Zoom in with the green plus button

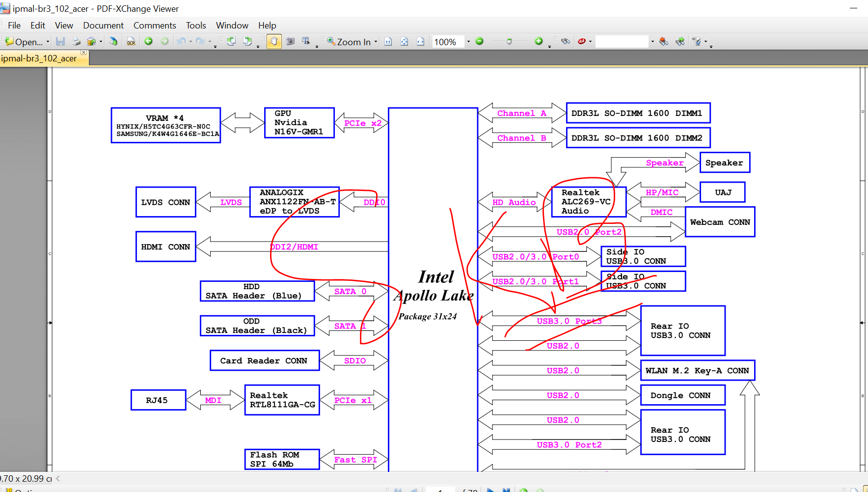[539, 42]
